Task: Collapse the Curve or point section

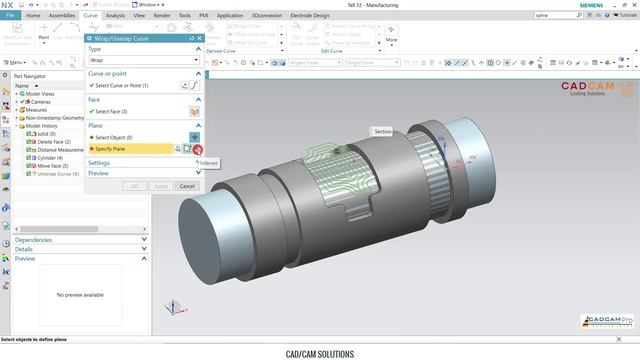Action: click(x=198, y=73)
